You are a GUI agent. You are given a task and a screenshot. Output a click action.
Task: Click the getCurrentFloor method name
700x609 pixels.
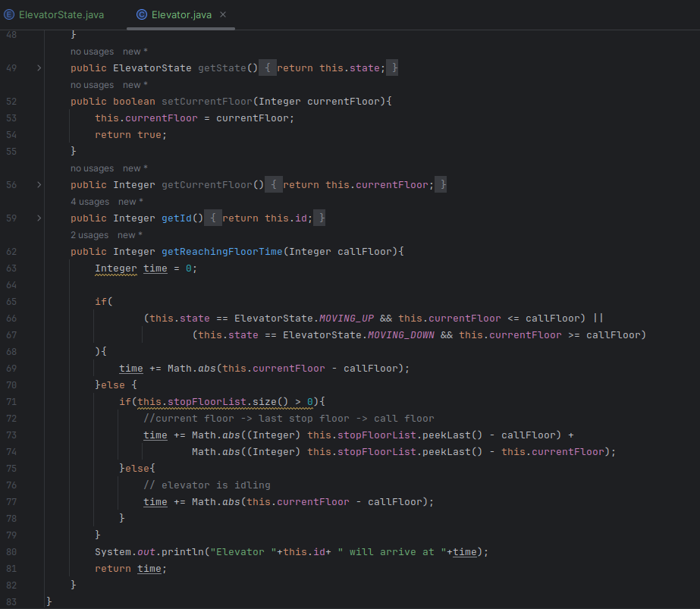[207, 185]
